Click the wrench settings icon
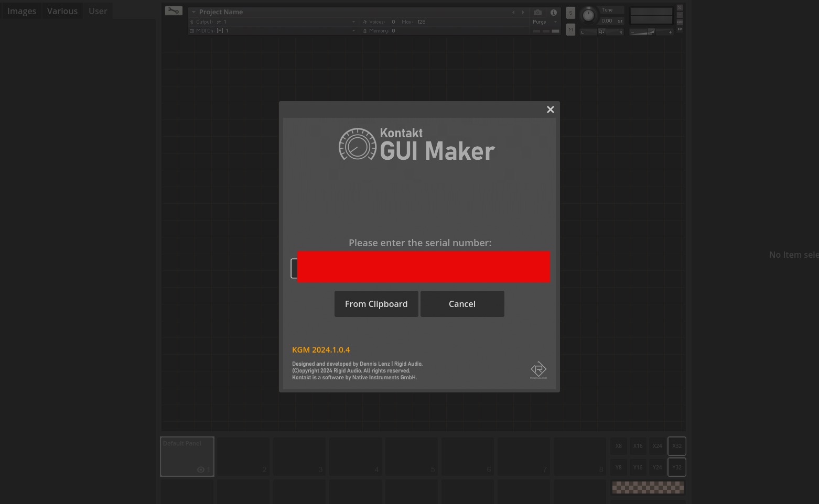The height and width of the screenshot is (504, 819). 174,10
